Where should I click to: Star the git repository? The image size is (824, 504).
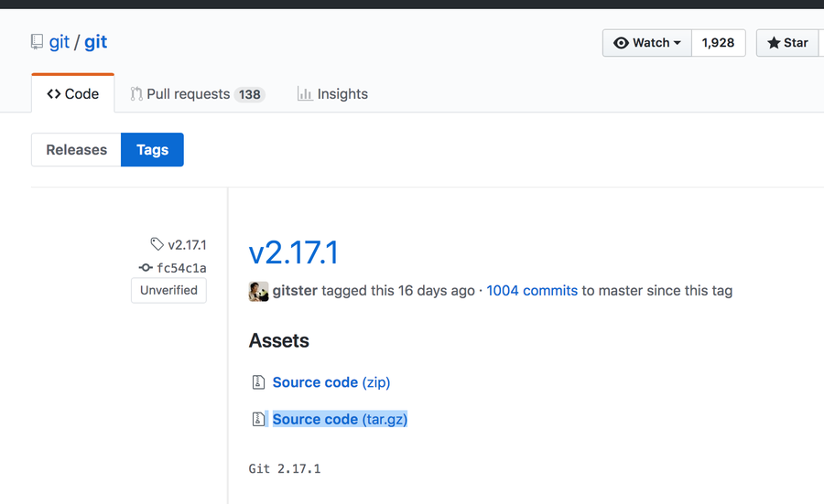(x=787, y=43)
